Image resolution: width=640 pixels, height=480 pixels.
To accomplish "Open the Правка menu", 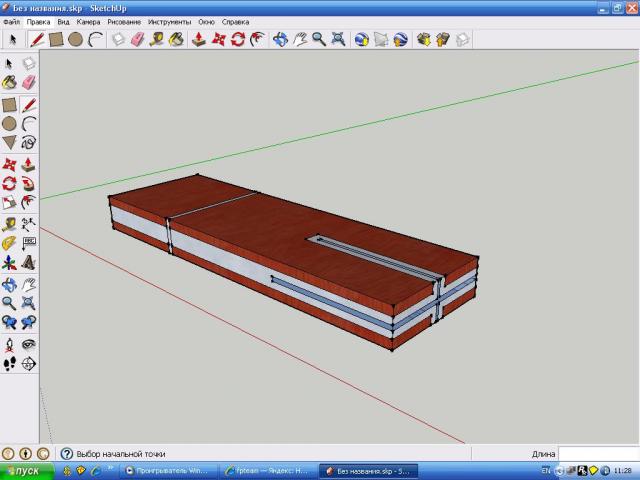I will (x=38, y=22).
